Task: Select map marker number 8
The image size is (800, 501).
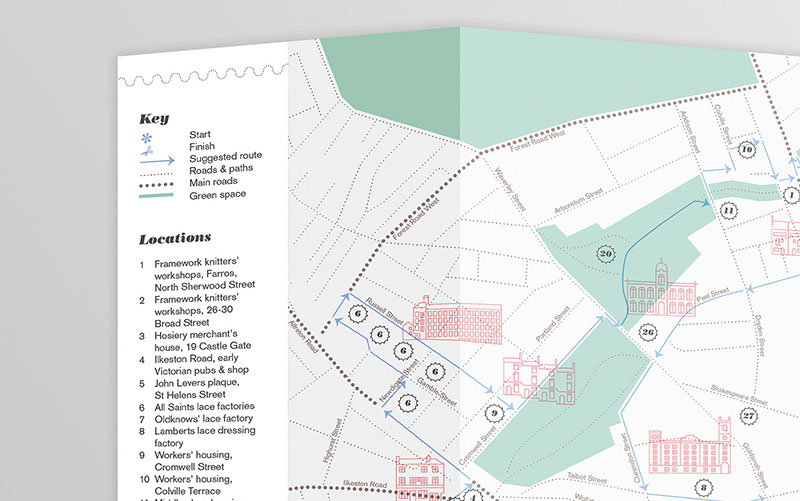Action: (x=703, y=487)
